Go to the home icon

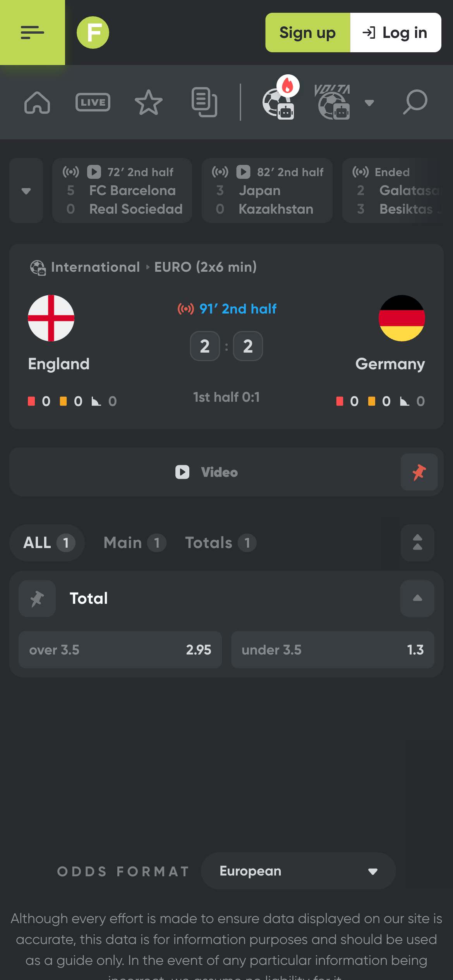pyautogui.click(x=37, y=103)
